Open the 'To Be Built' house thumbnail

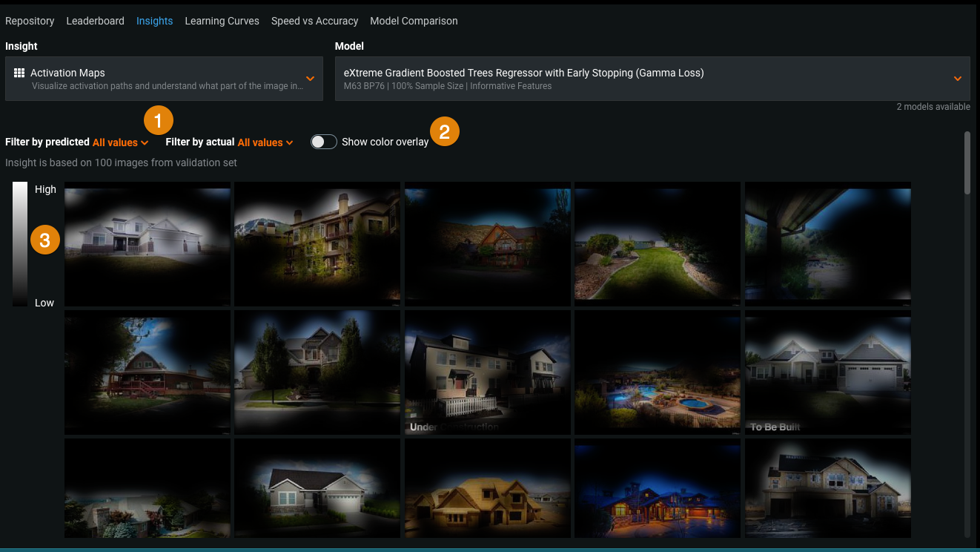pyautogui.click(x=827, y=372)
